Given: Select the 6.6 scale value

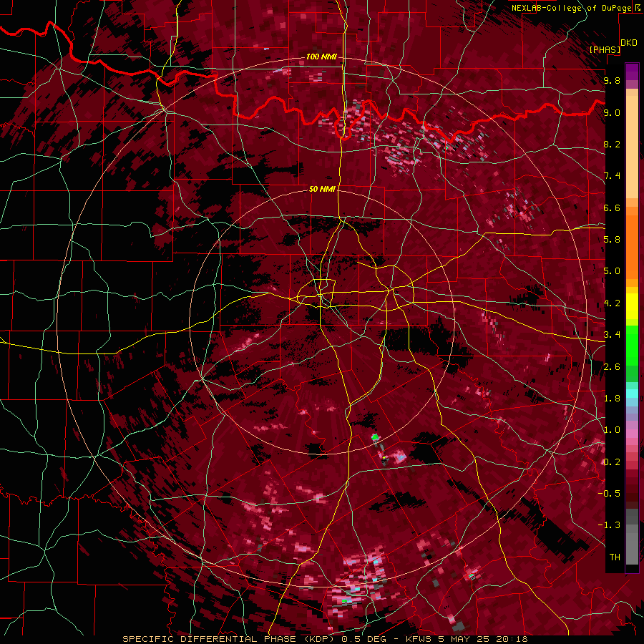Looking at the screenshot, I should point(612,208).
